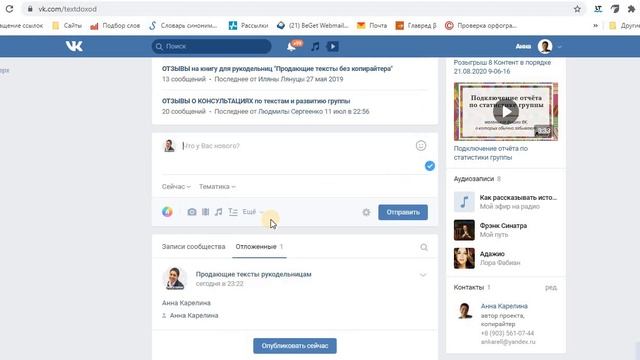This screenshot has width=640, height=360.
Task: Bookmark this page with the star
Action: point(577,9)
